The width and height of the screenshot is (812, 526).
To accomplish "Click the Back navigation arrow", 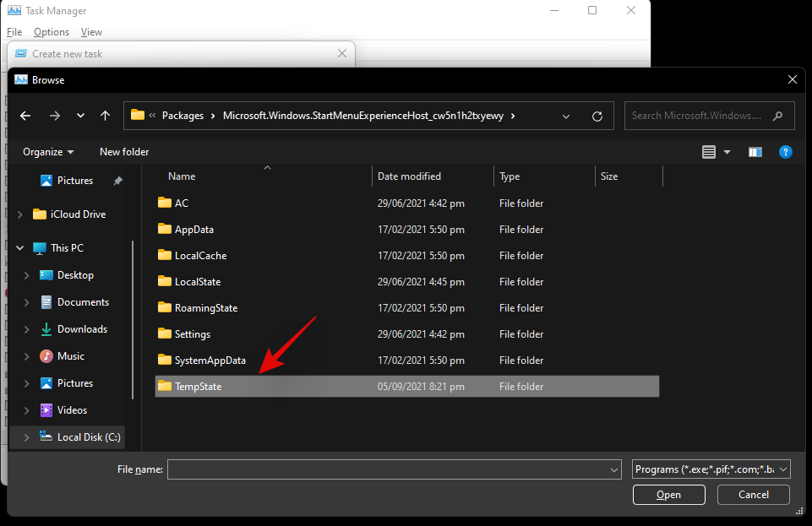I will tap(25, 116).
